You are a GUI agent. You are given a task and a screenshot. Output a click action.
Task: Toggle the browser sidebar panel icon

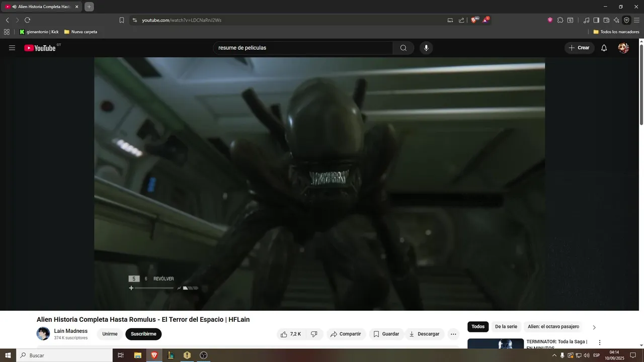coord(596,20)
